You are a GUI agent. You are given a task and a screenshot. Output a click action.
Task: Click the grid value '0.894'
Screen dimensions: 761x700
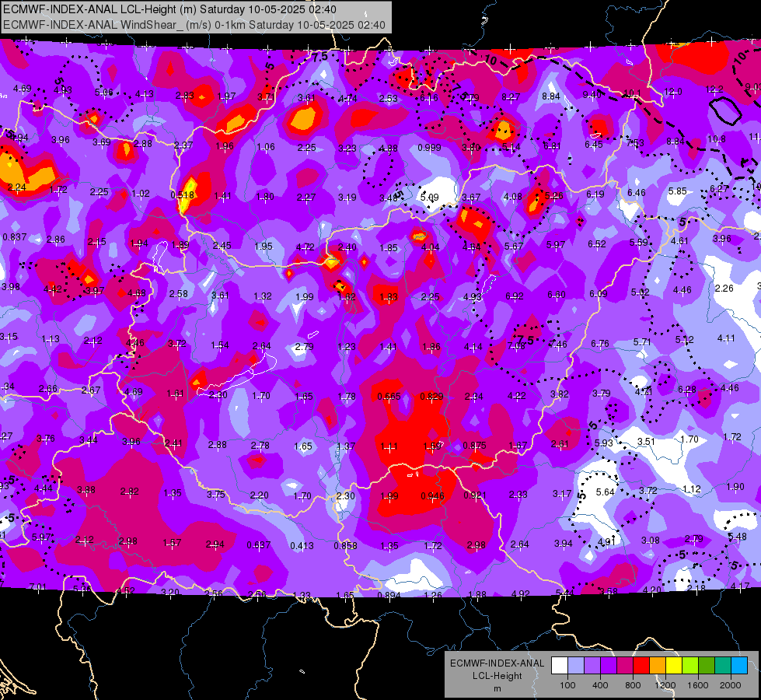(x=389, y=595)
